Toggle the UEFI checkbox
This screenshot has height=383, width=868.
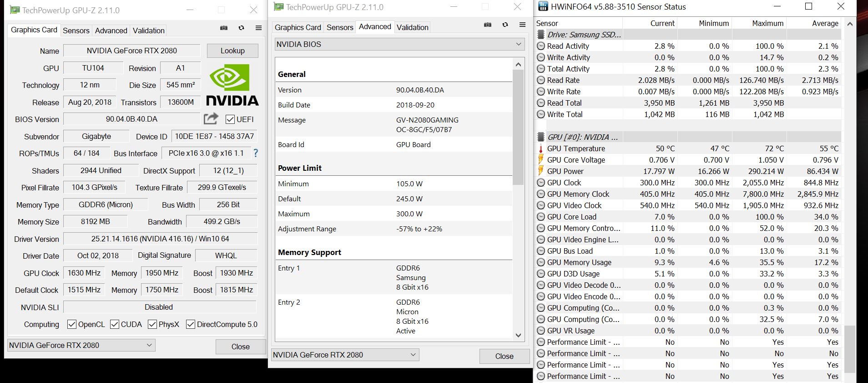[230, 119]
